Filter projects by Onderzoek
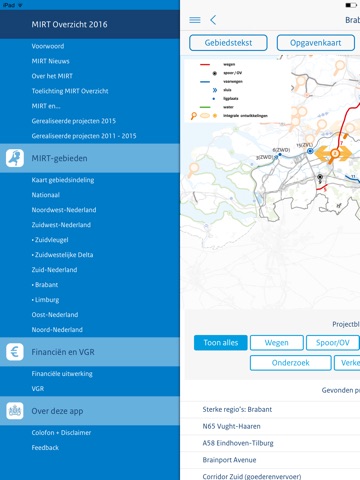Viewport: 360px width, 480px height. click(x=291, y=363)
